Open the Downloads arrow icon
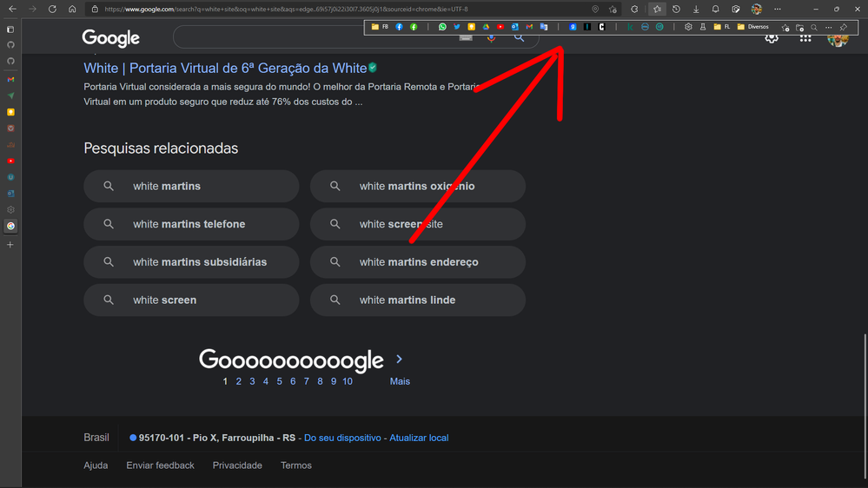868x488 pixels. pyautogui.click(x=696, y=9)
